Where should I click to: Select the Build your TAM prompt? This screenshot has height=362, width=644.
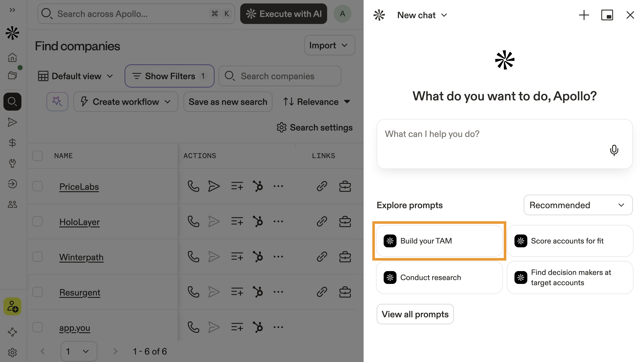[439, 241]
